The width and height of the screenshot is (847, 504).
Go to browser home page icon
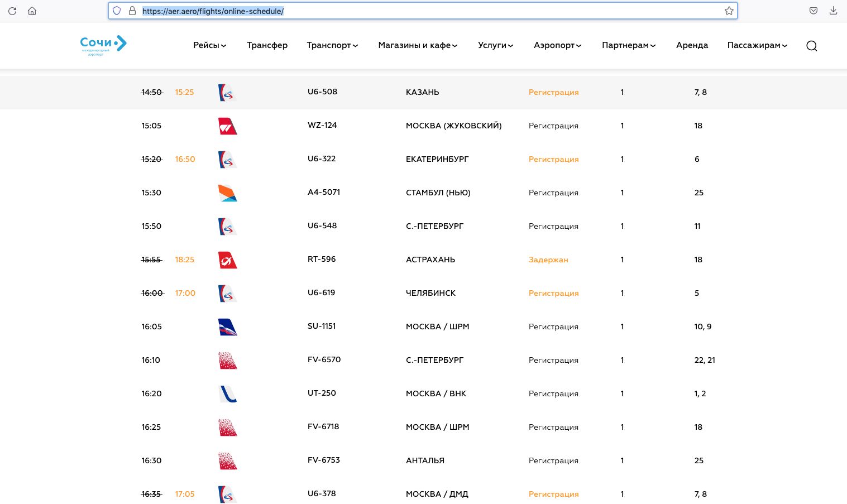click(x=32, y=11)
